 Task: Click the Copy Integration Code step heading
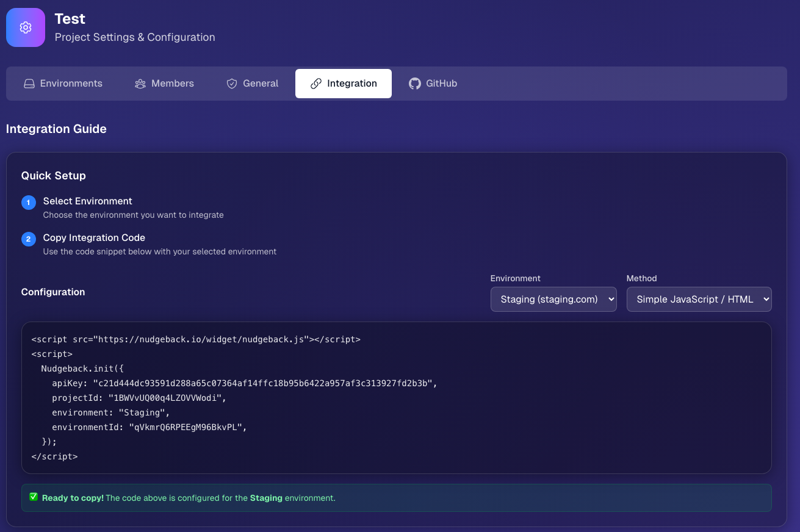94,237
